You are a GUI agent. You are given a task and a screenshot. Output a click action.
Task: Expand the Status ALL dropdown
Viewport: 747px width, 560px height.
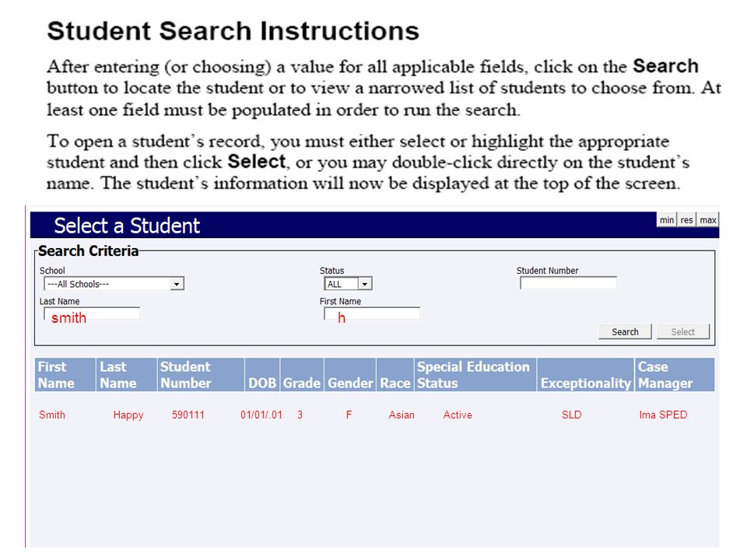click(x=365, y=285)
